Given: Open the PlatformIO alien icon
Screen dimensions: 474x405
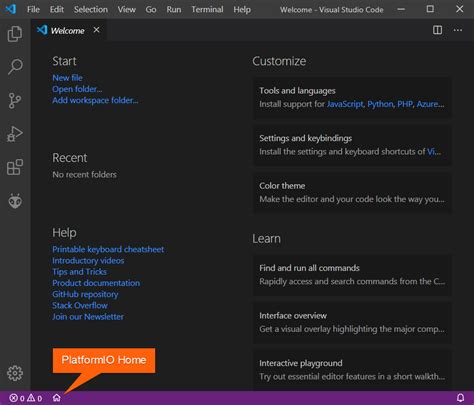Looking at the screenshot, I should 15,201.
